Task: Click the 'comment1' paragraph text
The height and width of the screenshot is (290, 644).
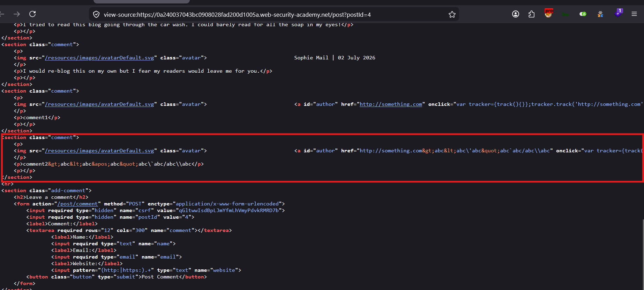Action: point(36,117)
